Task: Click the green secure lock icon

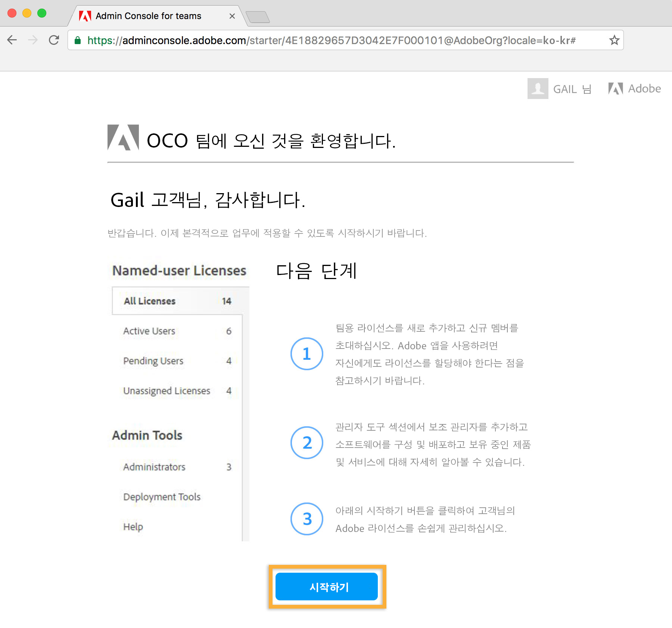Action: pyautogui.click(x=78, y=40)
